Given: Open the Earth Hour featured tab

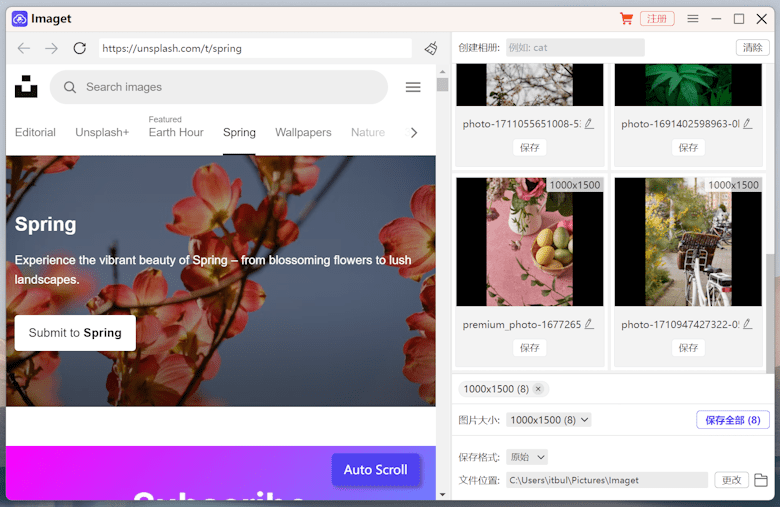Looking at the screenshot, I should coord(176,132).
